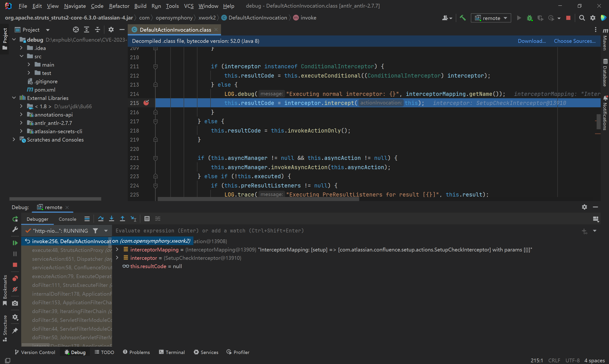The image size is (609, 364).
Task: Click Evaluate Expression calculator icon
Action: click(147, 219)
